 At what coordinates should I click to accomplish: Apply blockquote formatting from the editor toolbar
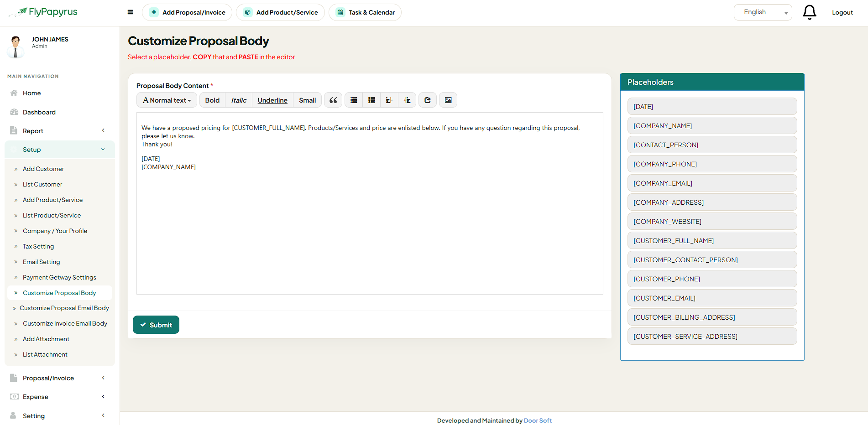[333, 100]
